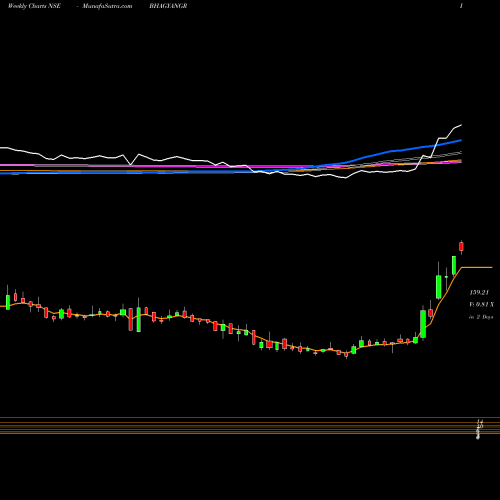Click the 'in 2 Days' label

pyautogui.click(x=481, y=317)
